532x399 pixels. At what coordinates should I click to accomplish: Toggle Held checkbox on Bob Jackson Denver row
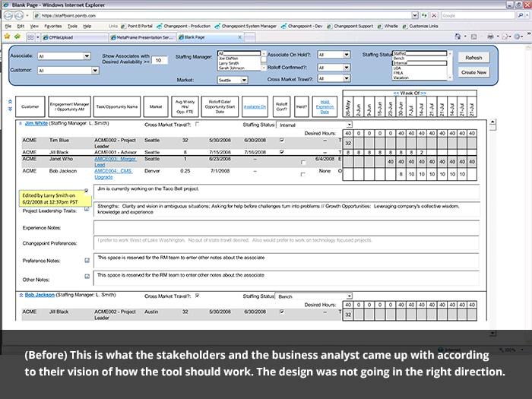(x=303, y=175)
